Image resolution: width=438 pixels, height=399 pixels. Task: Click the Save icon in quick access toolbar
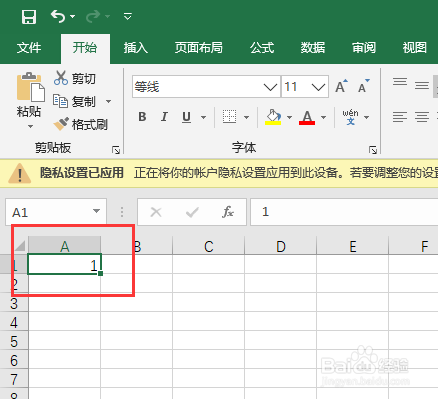[x=29, y=16]
